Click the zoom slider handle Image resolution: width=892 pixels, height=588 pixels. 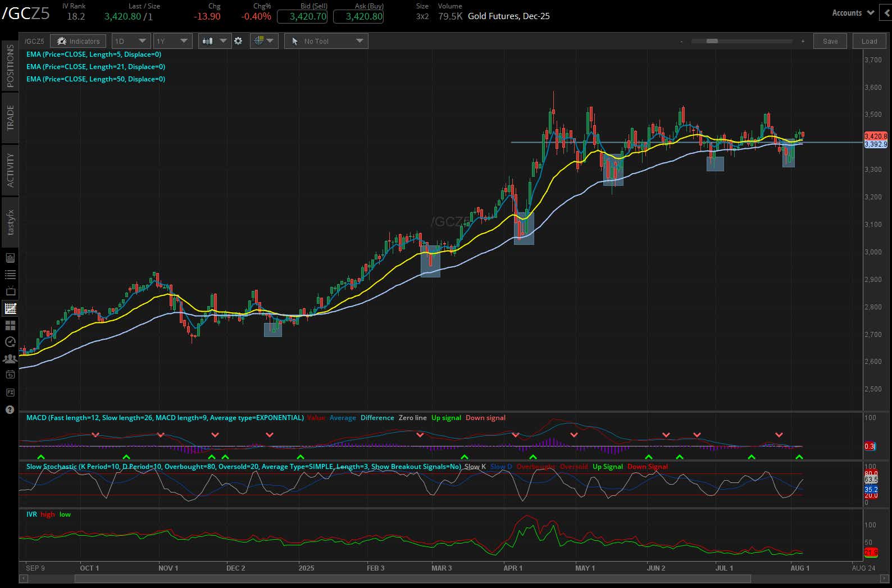712,41
